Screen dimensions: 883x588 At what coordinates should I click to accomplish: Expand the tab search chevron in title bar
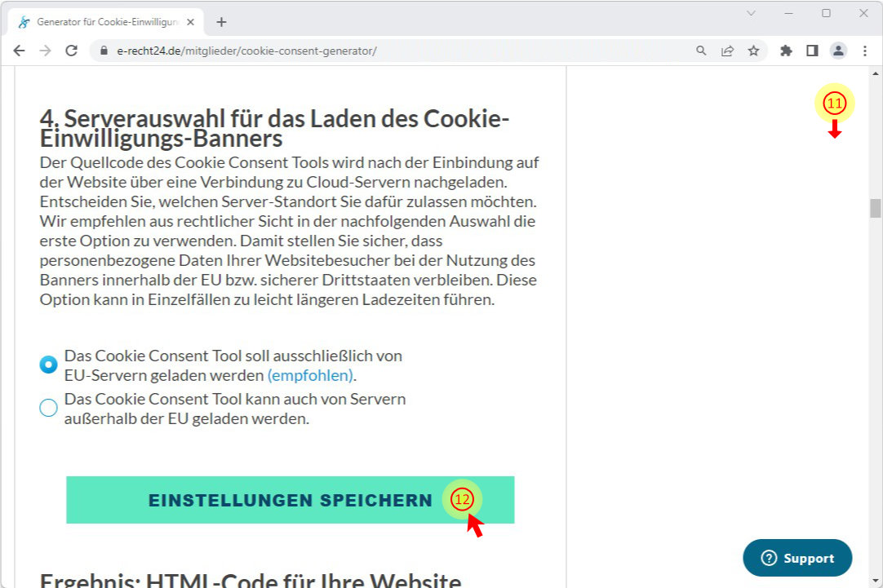(751, 13)
